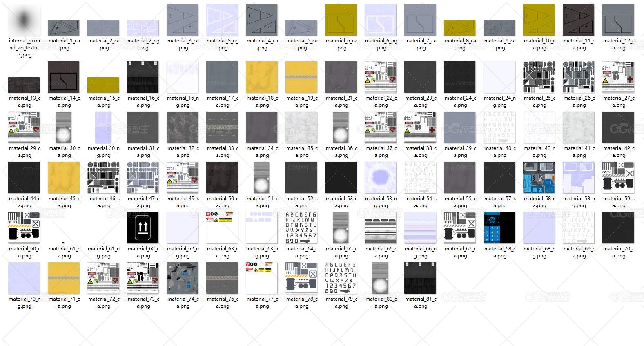644x346 pixels.
Task: Pick material_10_ca.png yellow thumbnail
Action: click(539, 20)
